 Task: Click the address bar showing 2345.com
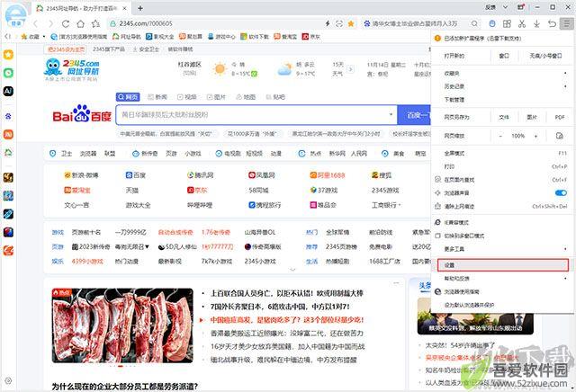click(x=217, y=23)
